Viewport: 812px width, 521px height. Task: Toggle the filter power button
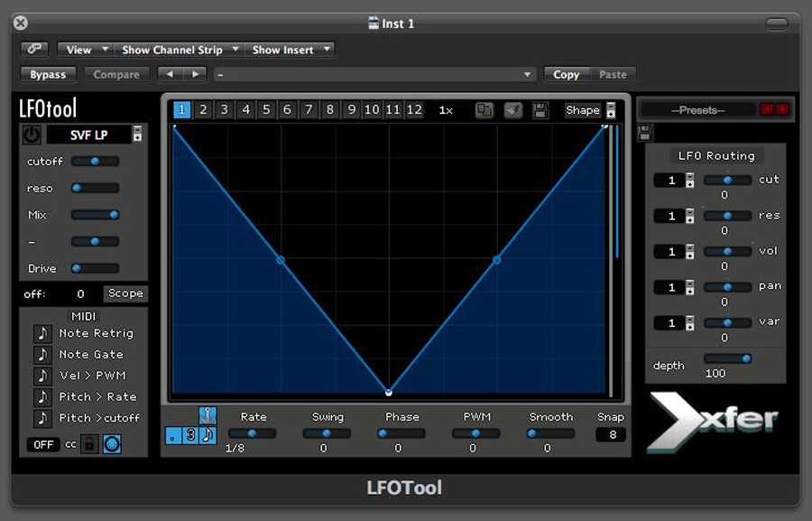[32, 135]
